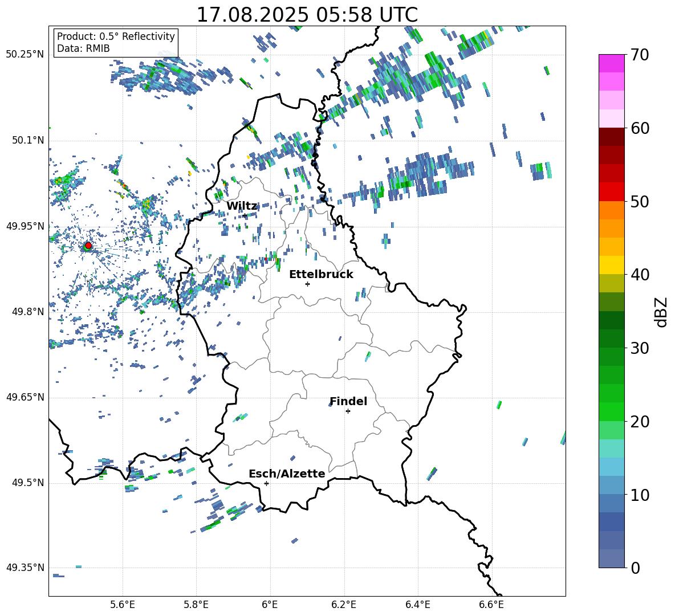Click the title timestamp 17.08.2025 05:58 UTC

(307, 15)
